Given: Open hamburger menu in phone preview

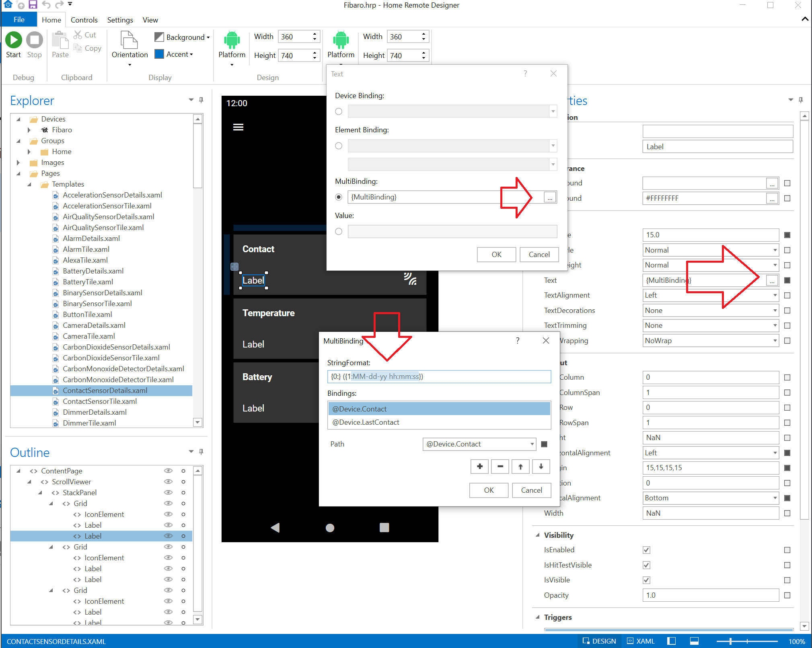Looking at the screenshot, I should [238, 127].
